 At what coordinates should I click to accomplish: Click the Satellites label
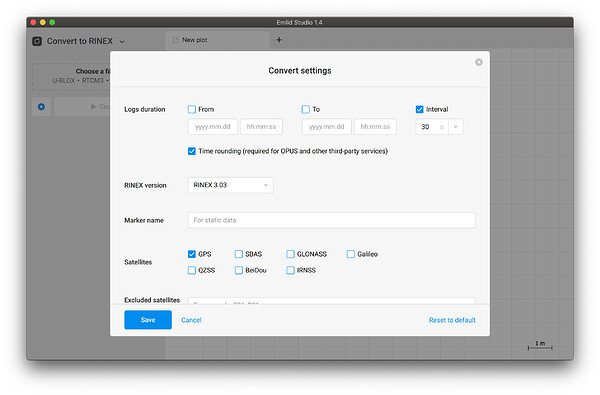click(138, 262)
